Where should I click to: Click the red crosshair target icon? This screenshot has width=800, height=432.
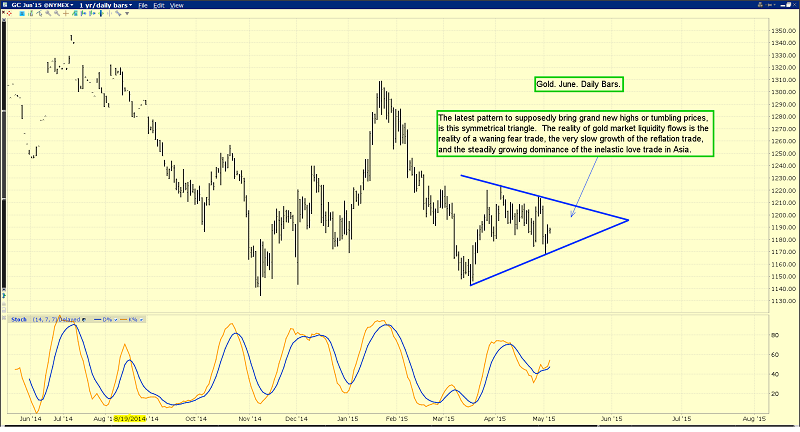[x=9, y=13]
